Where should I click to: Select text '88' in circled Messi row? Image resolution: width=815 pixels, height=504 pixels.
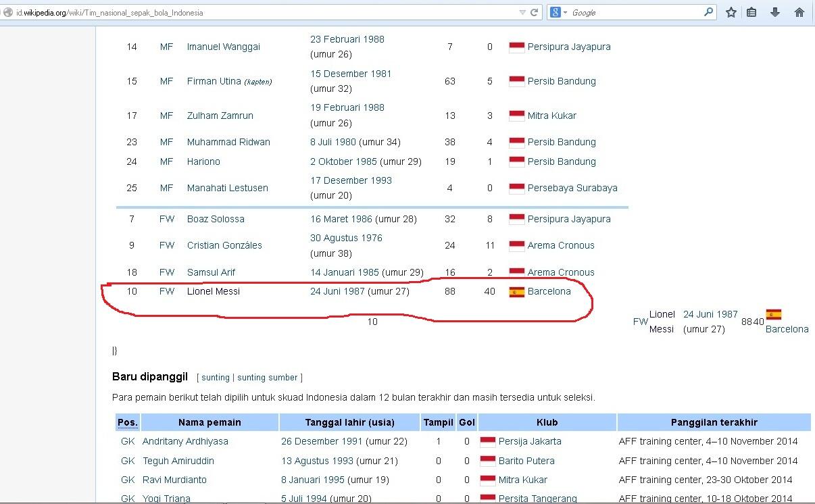point(450,291)
